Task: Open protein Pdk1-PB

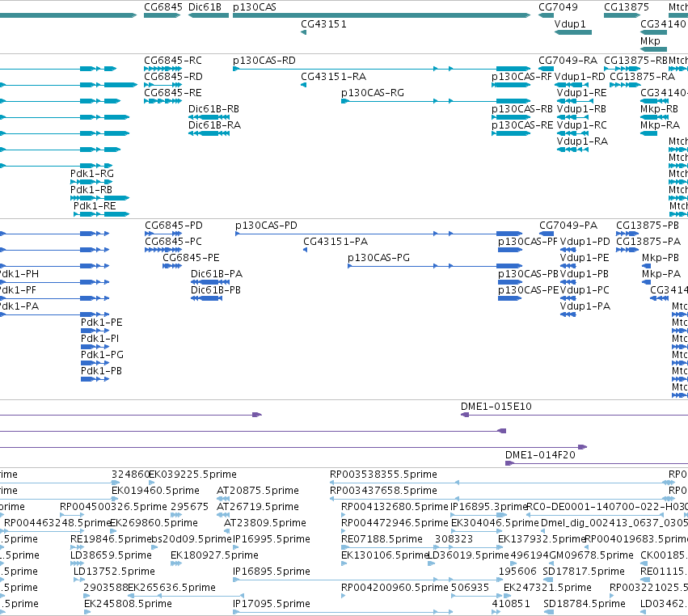Action: tap(95, 379)
